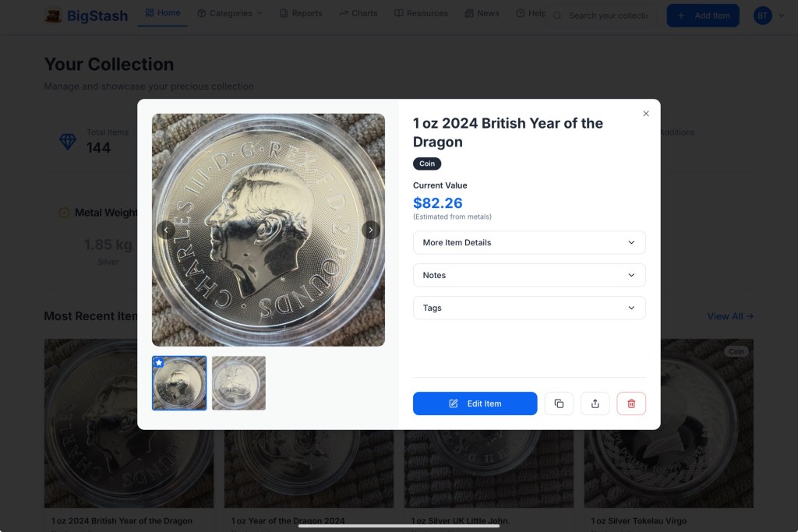Follow the View All link
Screen dimensions: 798x532
click(x=730, y=316)
